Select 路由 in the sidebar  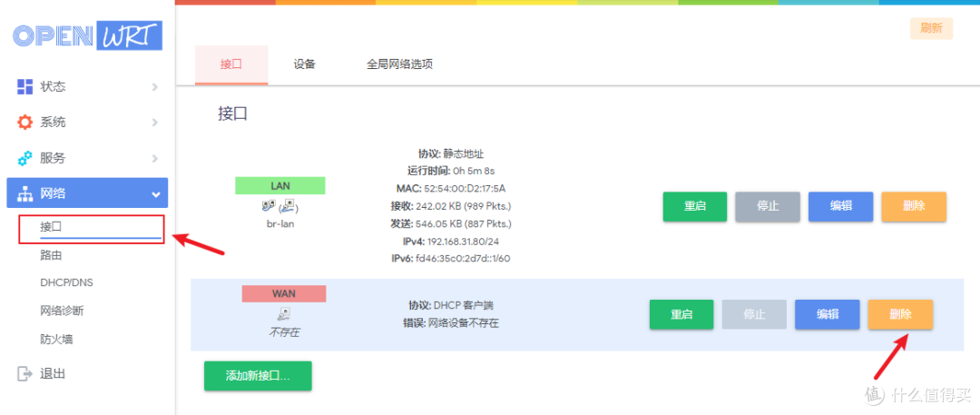[51, 255]
